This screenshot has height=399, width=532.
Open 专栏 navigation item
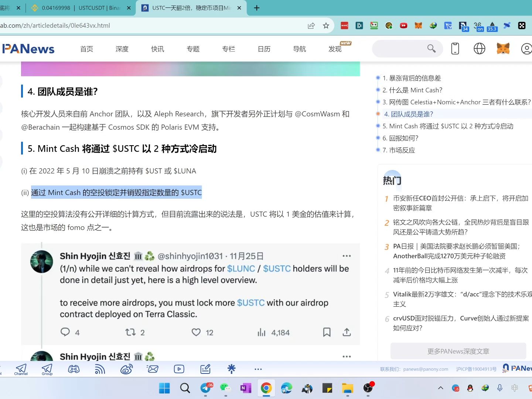coord(228,49)
